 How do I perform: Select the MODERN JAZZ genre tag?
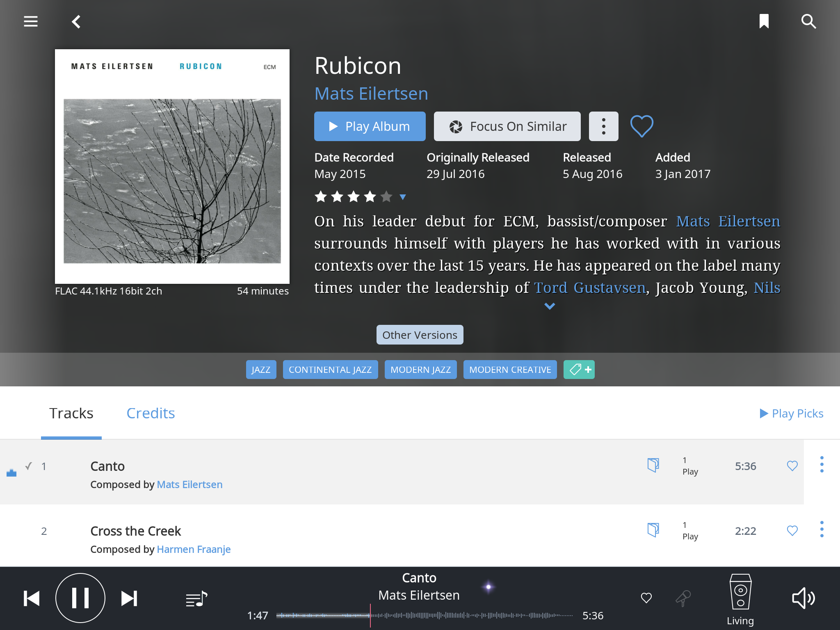[x=420, y=370]
